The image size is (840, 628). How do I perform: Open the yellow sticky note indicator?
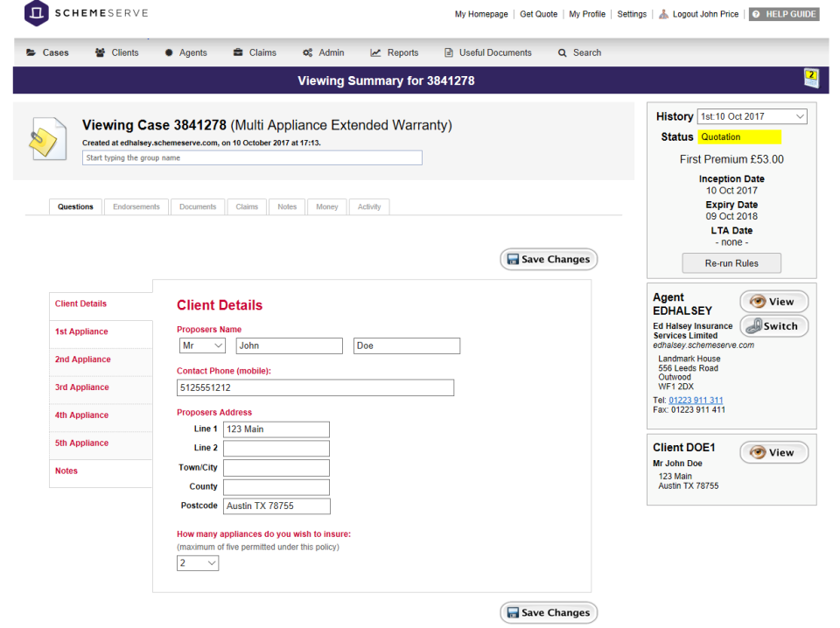click(810, 80)
